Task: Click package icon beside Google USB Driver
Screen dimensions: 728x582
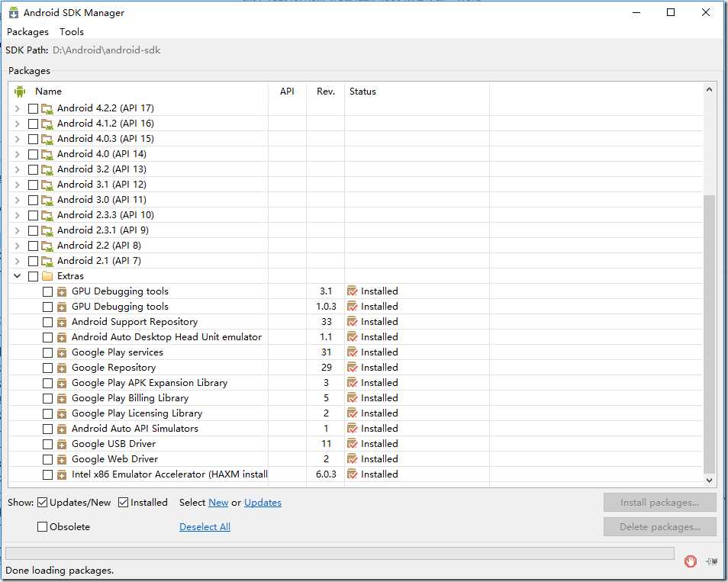Action: pyautogui.click(x=62, y=444)
